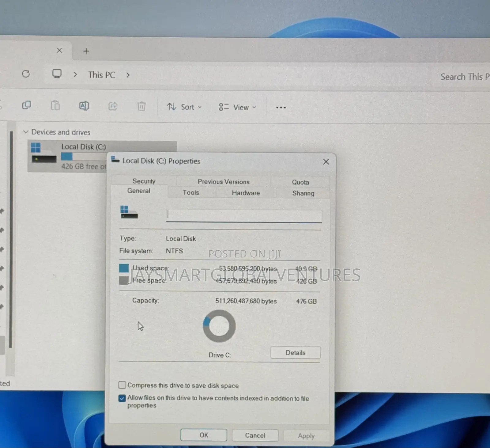The image size is (490, 448).
Task: Click the Details button
Action: (295, 353)
